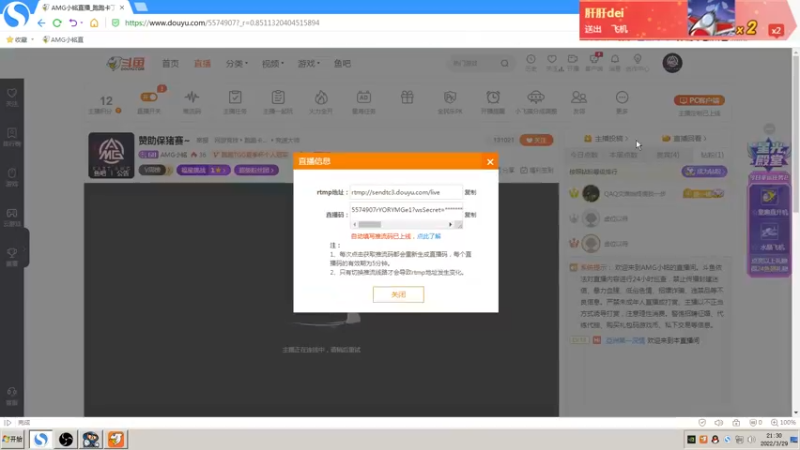The image size is (800, 450).
Task: Open the blue 点此了解 link
Action: coord(429,236)
